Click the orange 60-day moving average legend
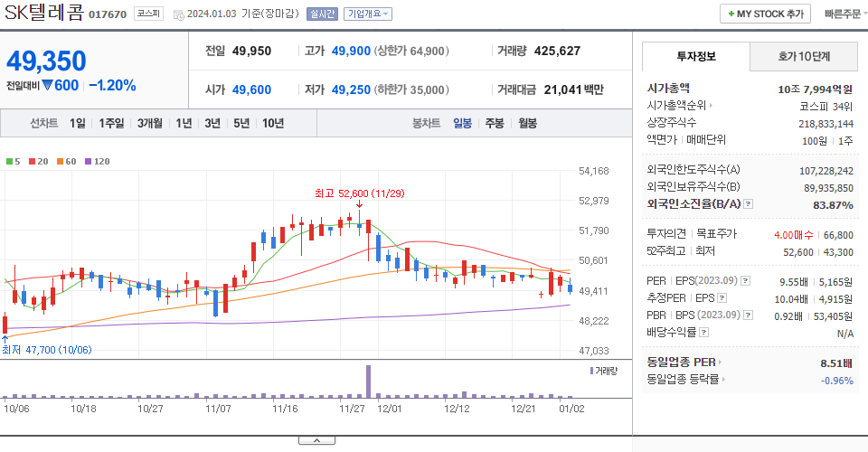This screenshot has width=868, height=452. tap(66, 162)
